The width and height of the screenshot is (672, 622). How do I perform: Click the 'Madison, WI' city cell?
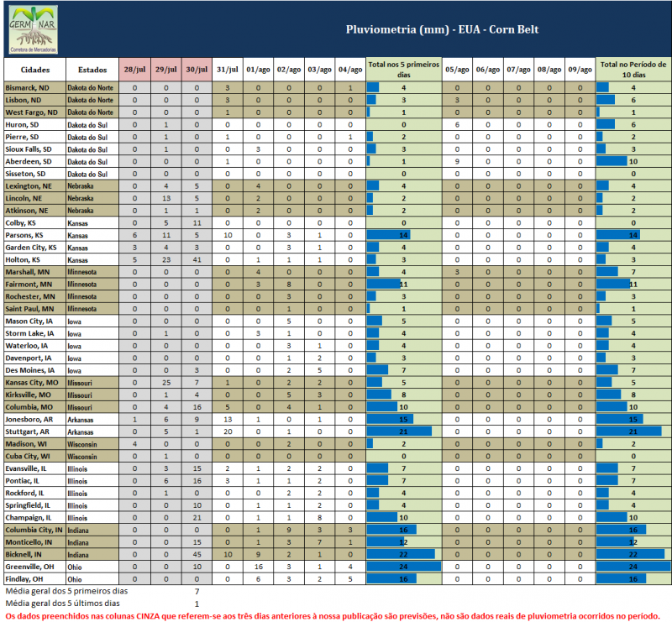[35, 444]
